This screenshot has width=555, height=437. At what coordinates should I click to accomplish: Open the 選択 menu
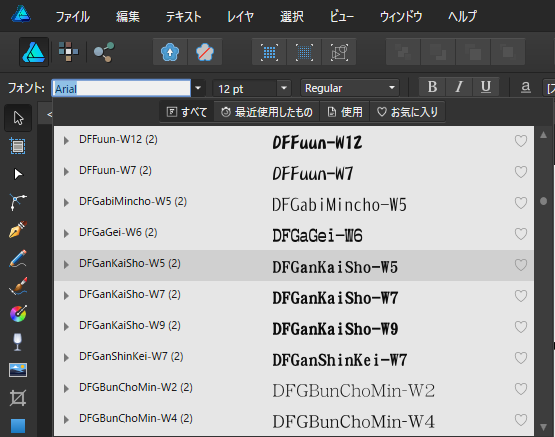[292, 17]
